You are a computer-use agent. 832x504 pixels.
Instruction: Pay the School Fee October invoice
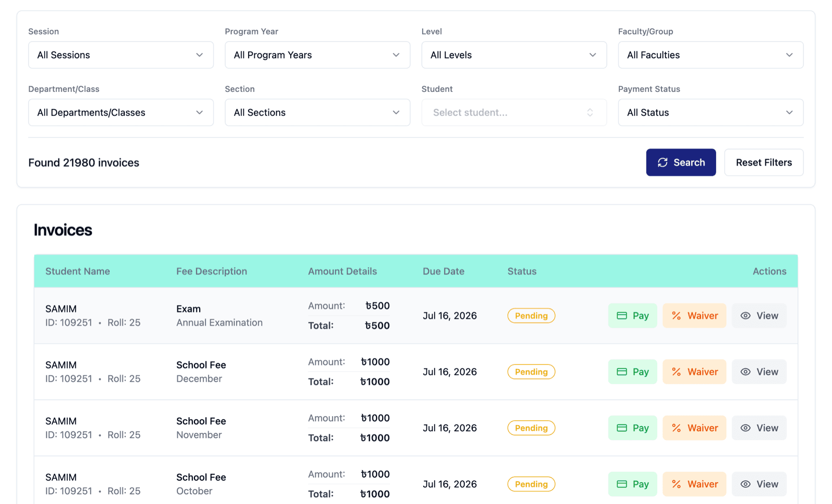tap(632, 484)
